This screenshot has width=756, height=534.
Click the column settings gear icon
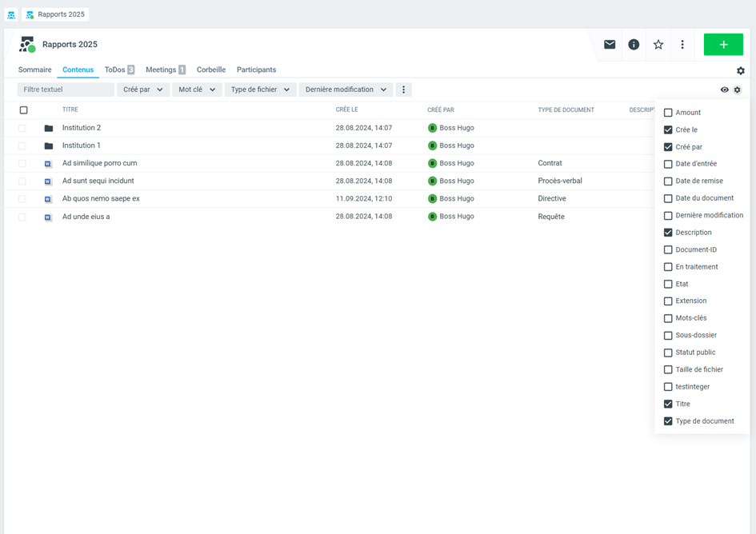(x=738, y=90)
